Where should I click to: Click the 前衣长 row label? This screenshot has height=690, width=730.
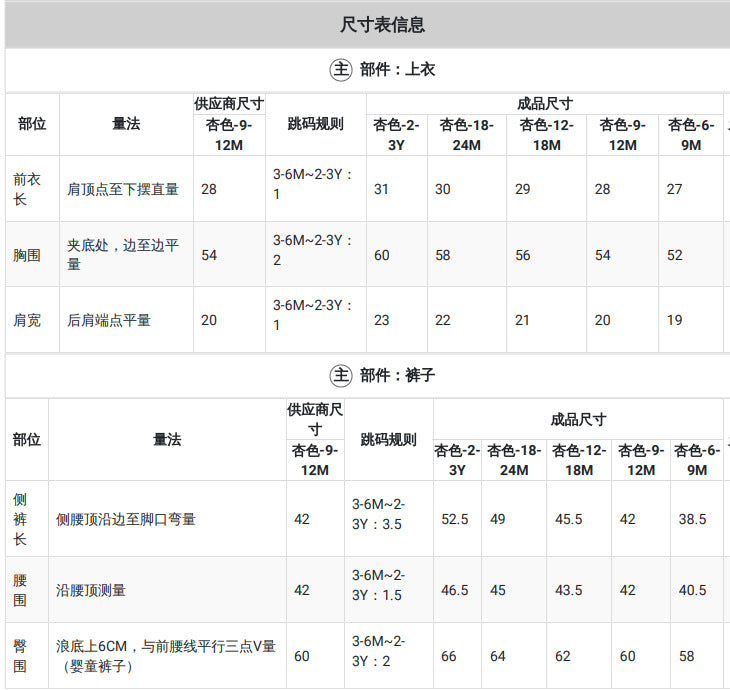27,189
